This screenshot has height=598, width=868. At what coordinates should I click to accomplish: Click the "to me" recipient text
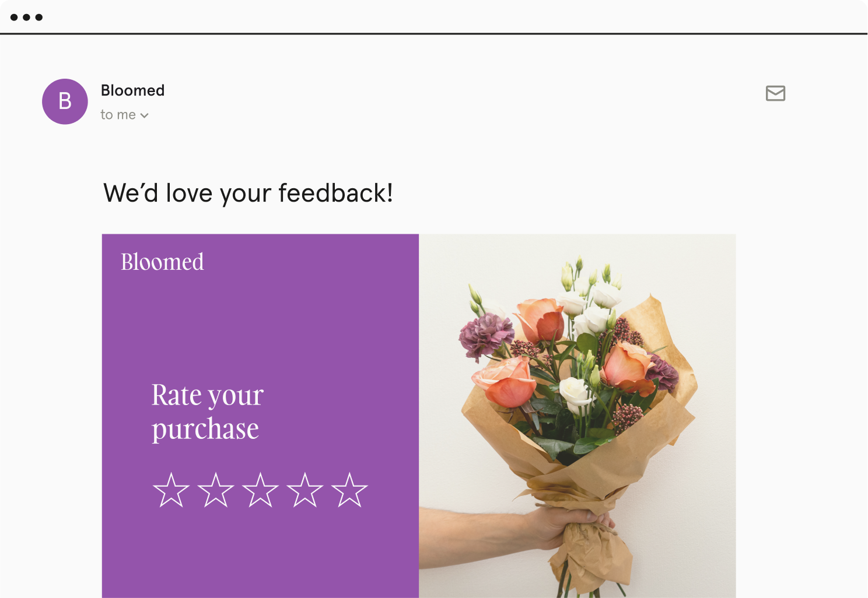118,115
